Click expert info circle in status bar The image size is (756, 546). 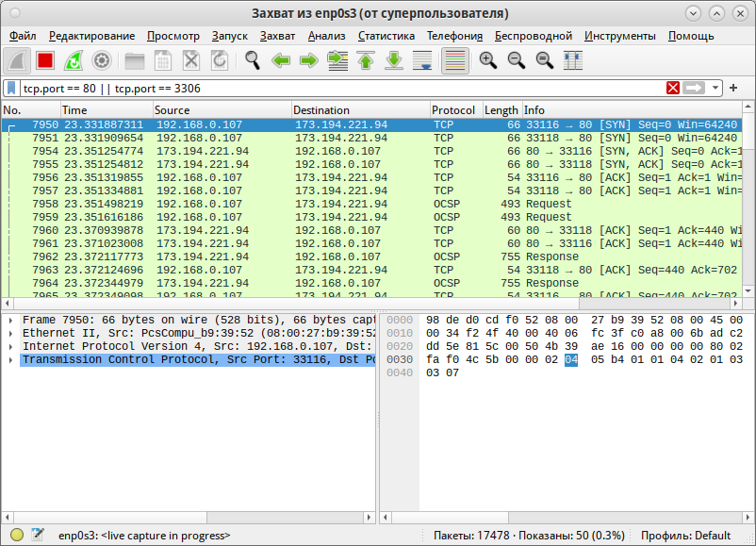(17, 535)
